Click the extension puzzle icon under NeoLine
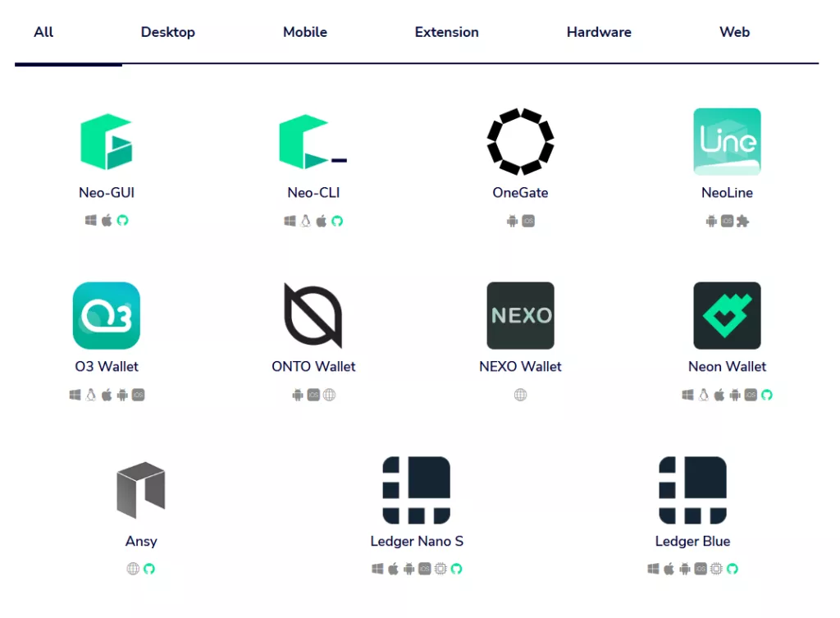 pos(742,221)
